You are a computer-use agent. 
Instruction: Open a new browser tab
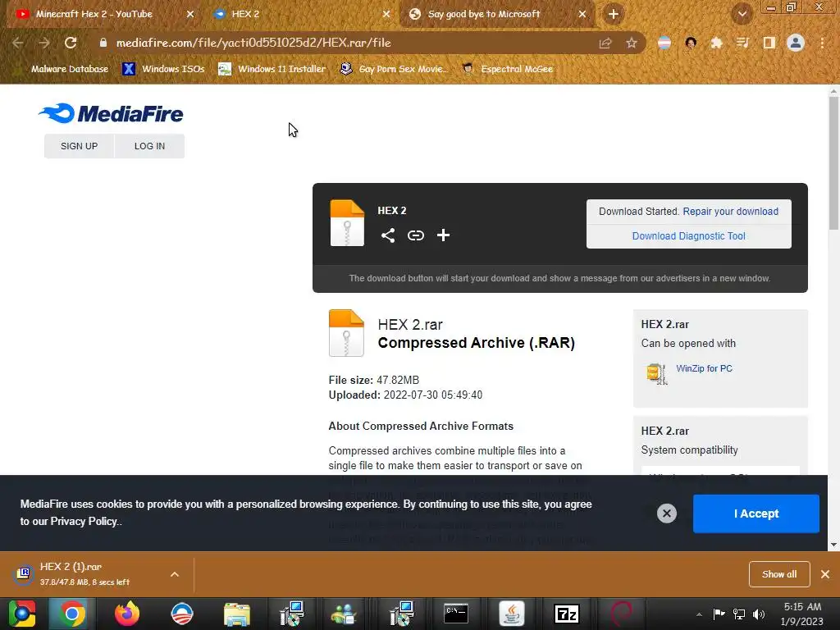[614, 14]
